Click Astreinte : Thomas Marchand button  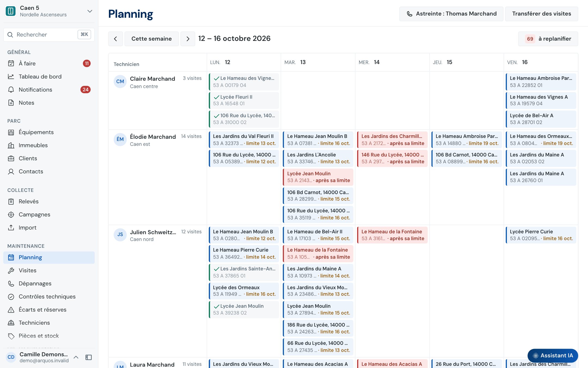click(451, 14)
